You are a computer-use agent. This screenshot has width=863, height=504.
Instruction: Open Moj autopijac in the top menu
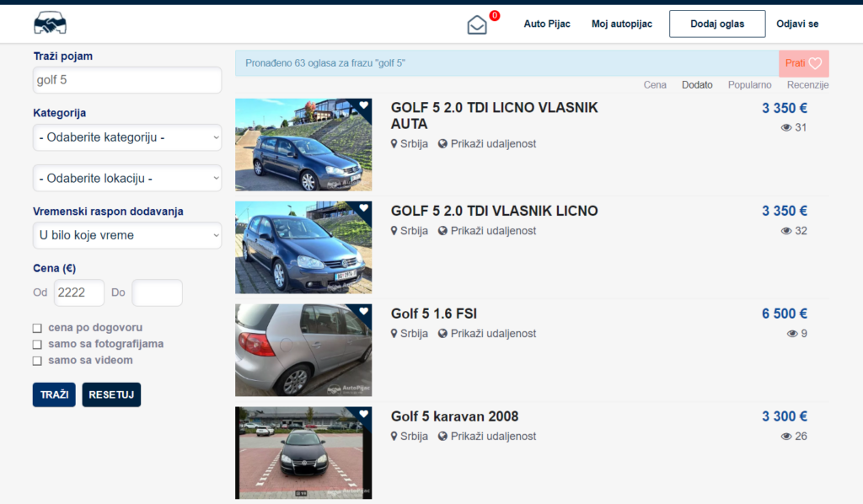[x=622, y=24]
